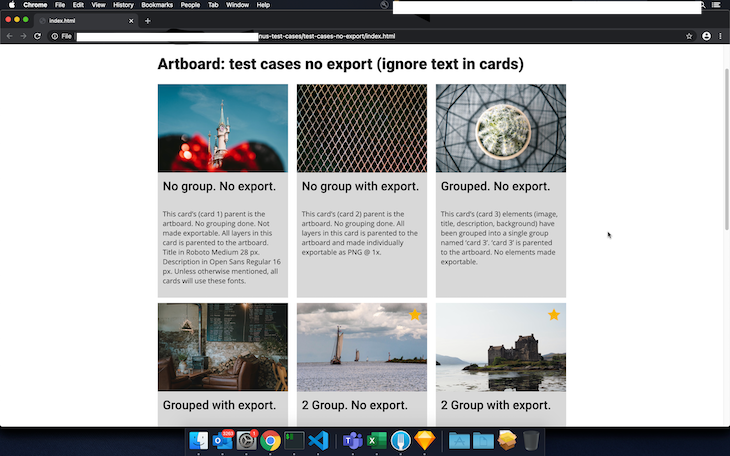Open Terminal from the dock

(x=294, y=441)
